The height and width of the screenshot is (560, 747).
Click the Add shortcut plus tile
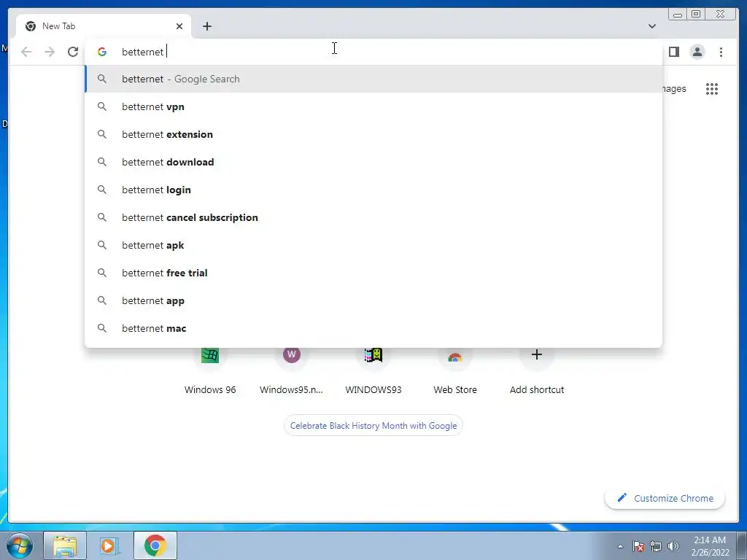point(536,371)
